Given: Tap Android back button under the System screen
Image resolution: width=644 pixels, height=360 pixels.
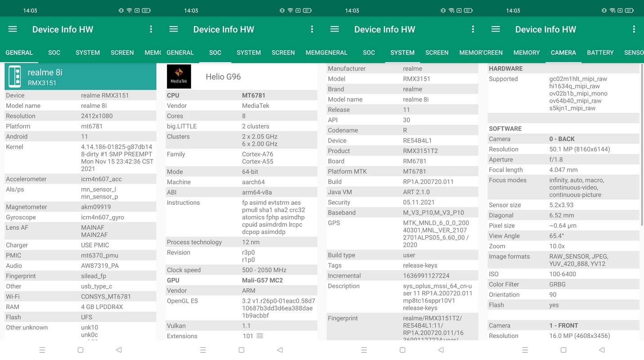Looking at the screenshot, I should 441,350.
